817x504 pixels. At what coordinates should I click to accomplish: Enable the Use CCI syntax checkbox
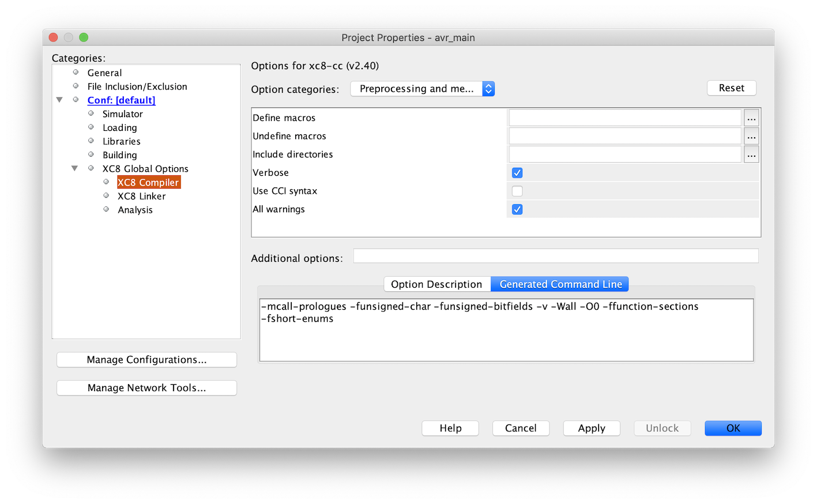tap(517, 191)
